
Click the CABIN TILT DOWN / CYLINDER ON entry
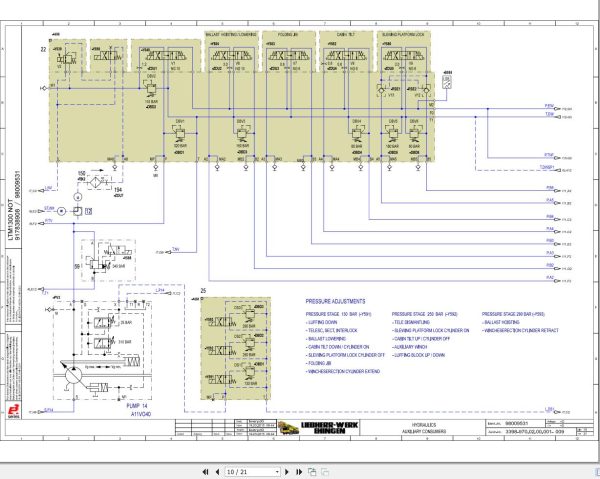pyautogui.click(x=338, y=347)
